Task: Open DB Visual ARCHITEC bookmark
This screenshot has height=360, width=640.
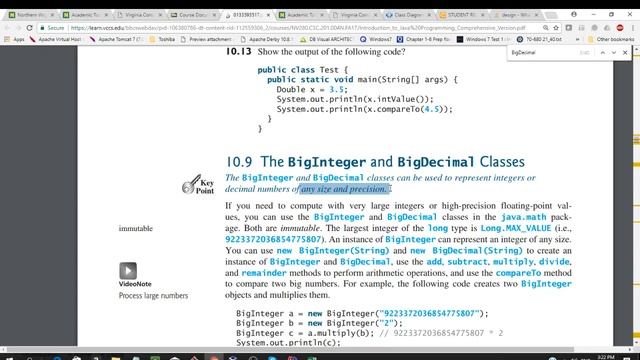Action: [x=326, y=39]
